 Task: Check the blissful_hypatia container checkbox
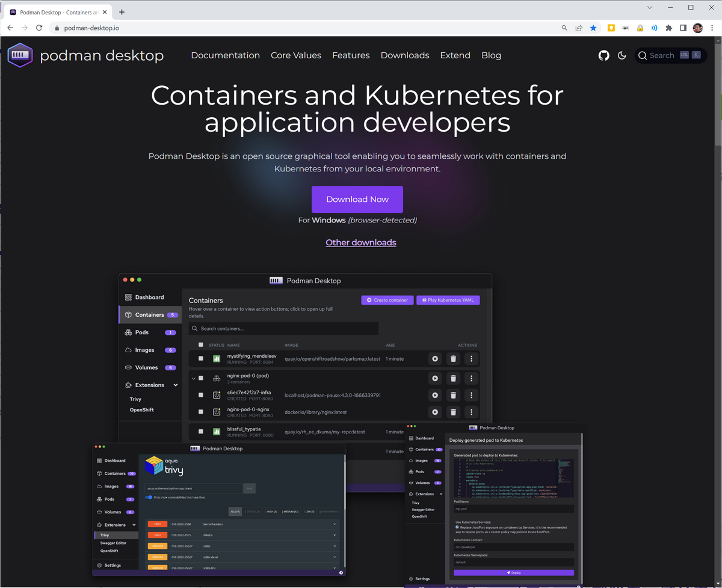[x=201, y=431]
